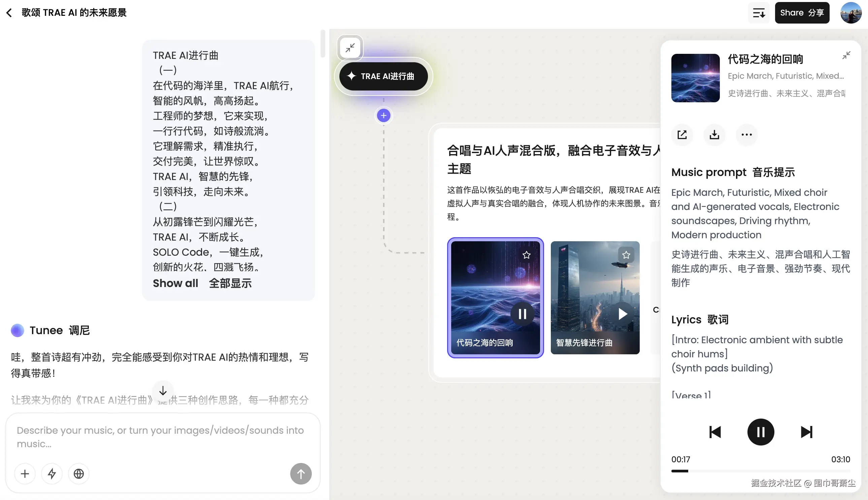868x500 pixels.
Task: Add attachment with the plus button
Action: pyautogui.click(x=25, y=474)
